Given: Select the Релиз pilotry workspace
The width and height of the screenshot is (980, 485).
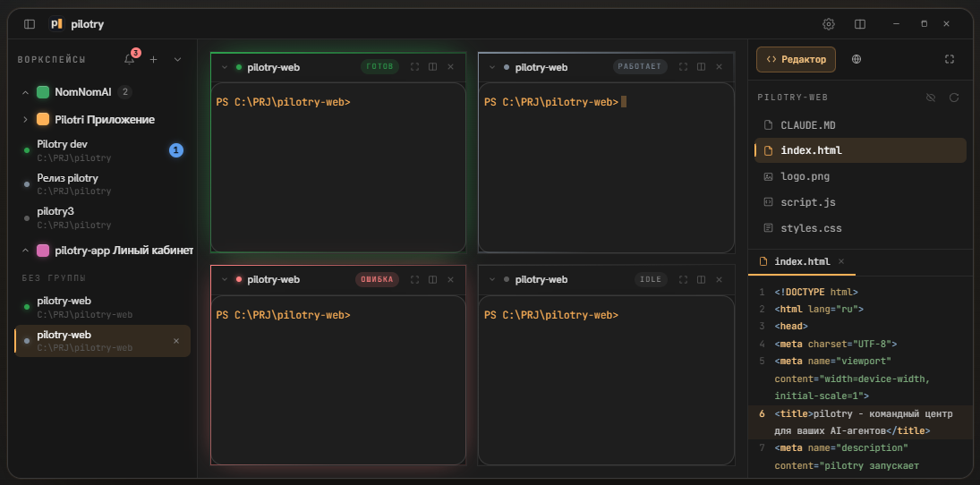Looking at the screenshot, I should pos(103,184).
